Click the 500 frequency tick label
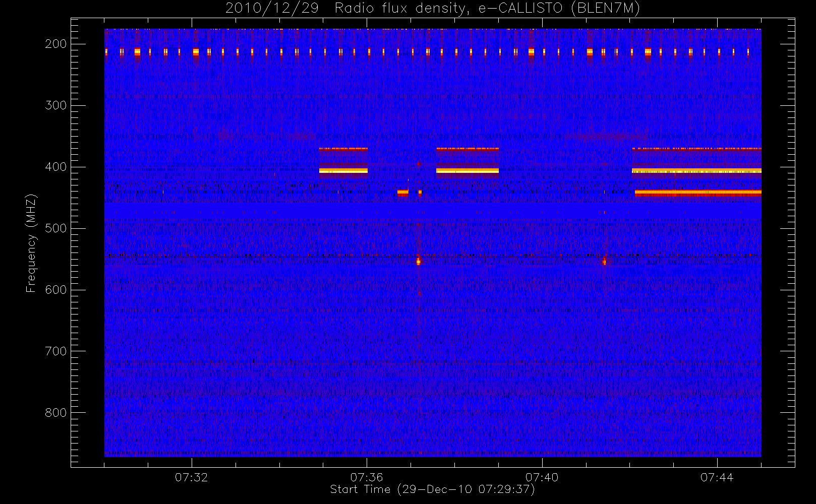The image size is (816, 504). [56, 228]
